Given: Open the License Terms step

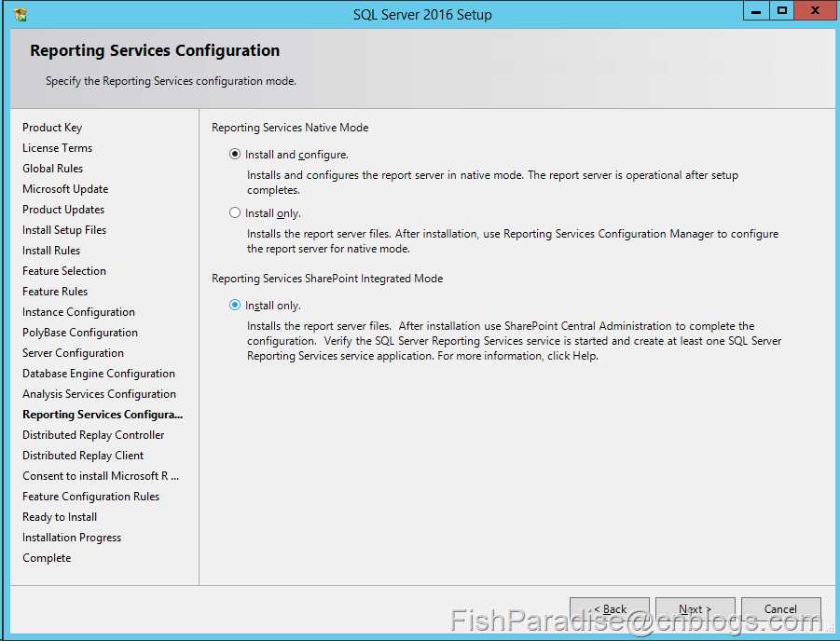Looking at the screenshot, I should click(57, 148).
